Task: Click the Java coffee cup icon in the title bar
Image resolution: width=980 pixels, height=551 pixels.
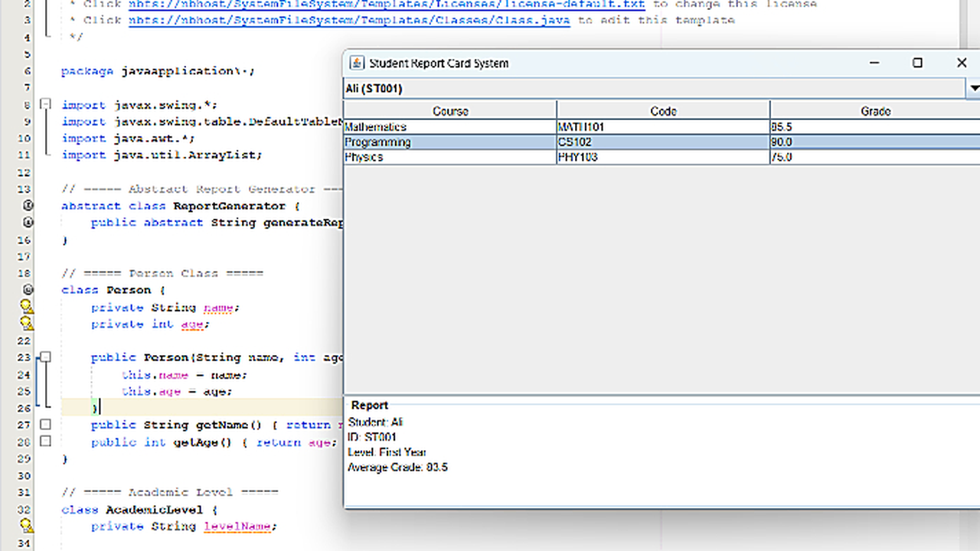Action: [356, 63]
